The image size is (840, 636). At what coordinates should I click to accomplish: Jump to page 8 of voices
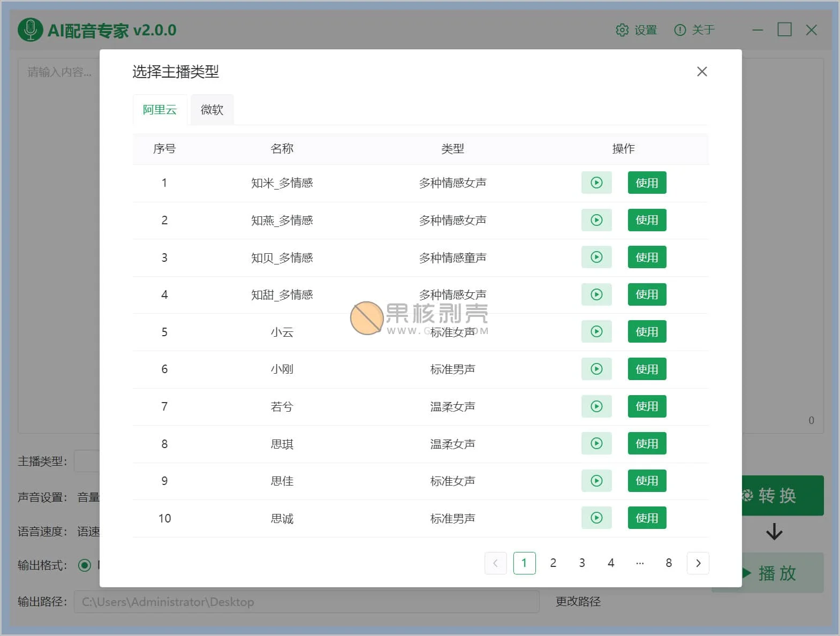pyautogui.click(x=669, y=563)
